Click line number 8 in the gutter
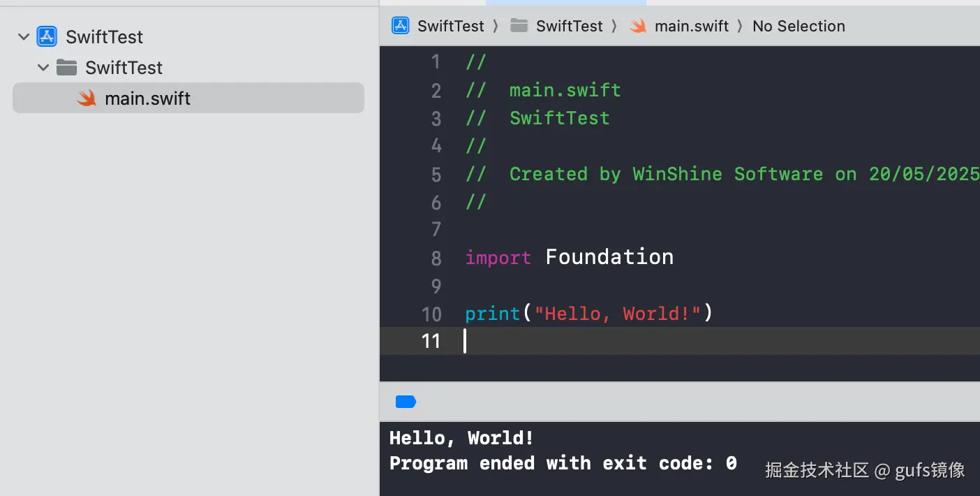Screen dimensions: 980x496 coord(436,258)
